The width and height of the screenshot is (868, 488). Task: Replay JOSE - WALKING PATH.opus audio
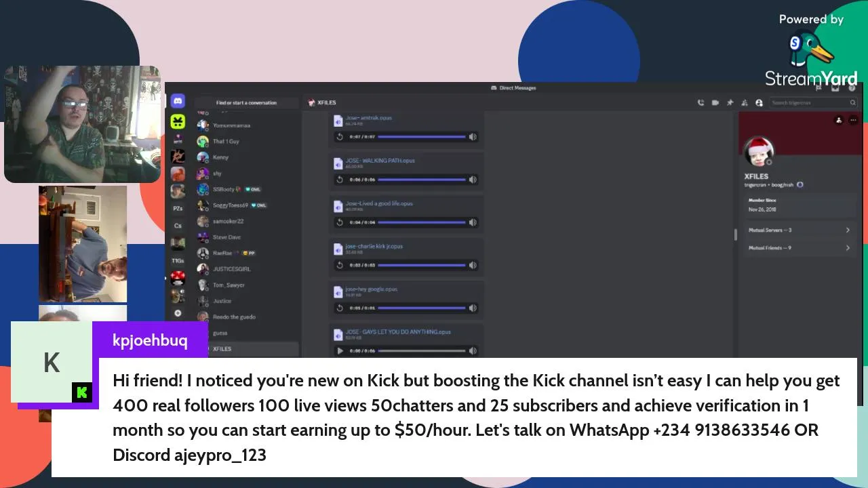[x=340, y=180]
